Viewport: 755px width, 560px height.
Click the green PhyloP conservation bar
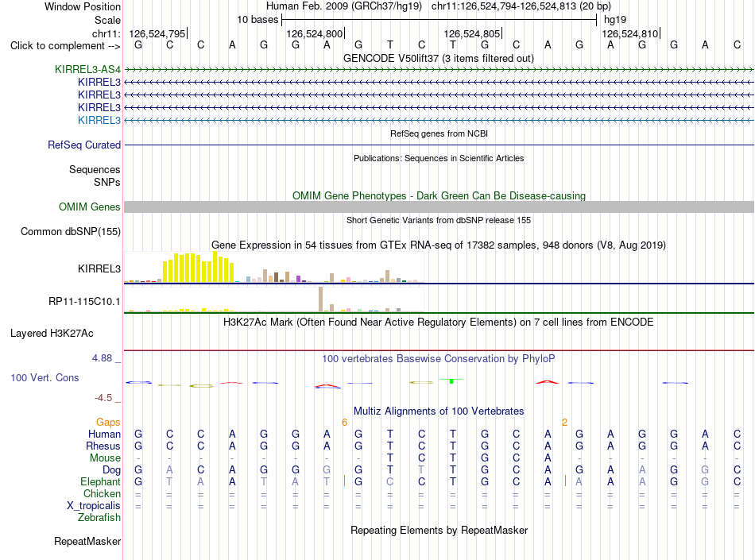pos(451,380)
